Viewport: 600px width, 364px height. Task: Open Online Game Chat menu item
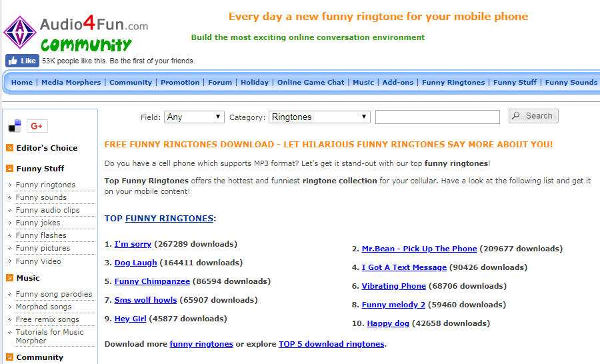(x=311, y=82)
